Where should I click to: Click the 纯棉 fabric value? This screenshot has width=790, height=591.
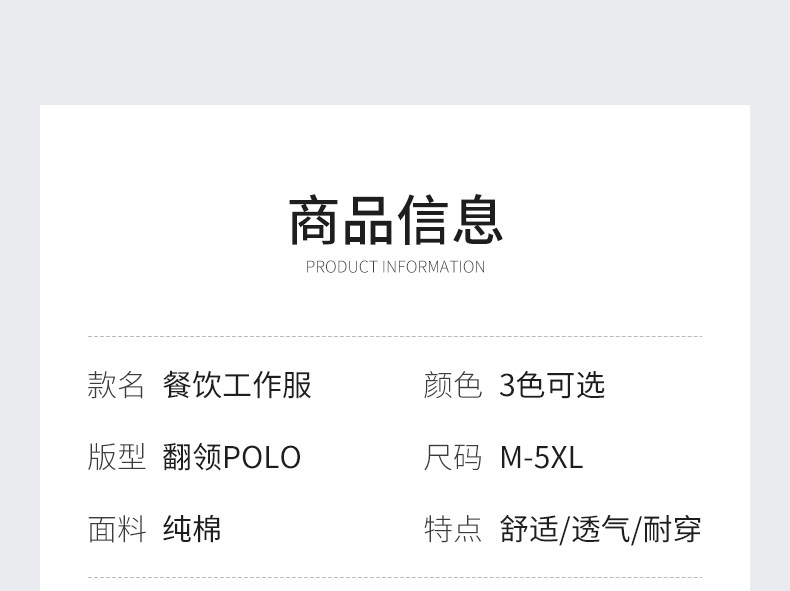pos(192,529)
